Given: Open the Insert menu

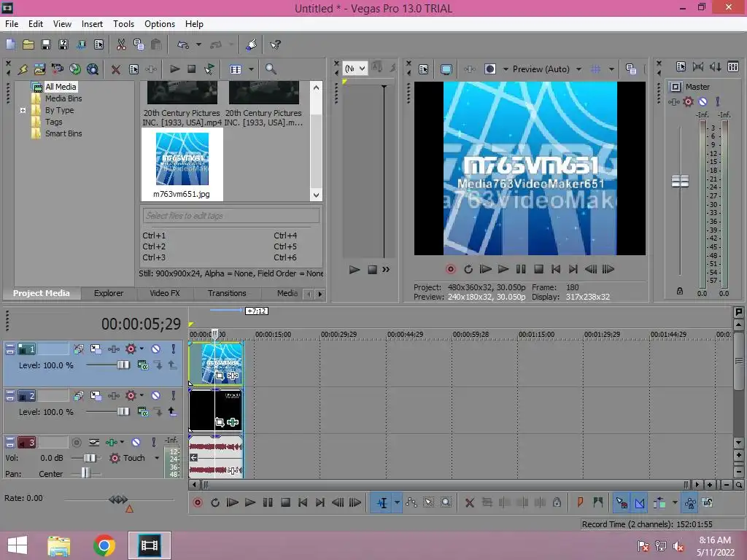Looking at the screenshot, I should (92, 24).
